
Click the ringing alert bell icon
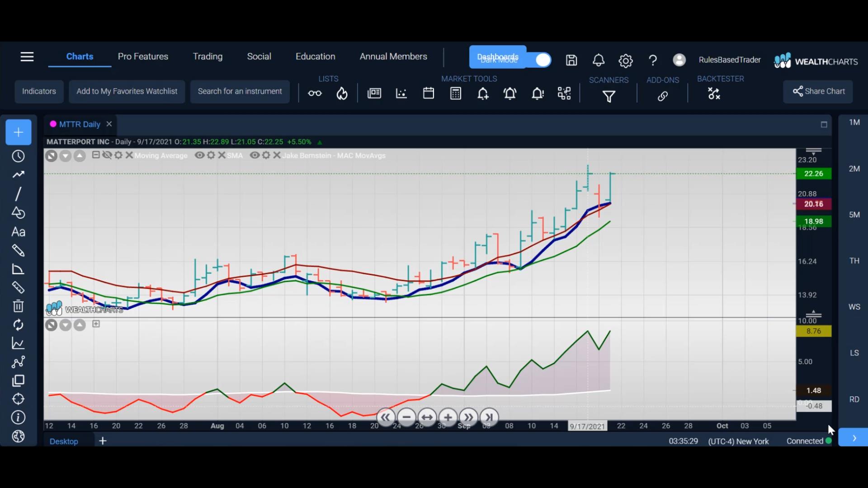coord(510,94)
